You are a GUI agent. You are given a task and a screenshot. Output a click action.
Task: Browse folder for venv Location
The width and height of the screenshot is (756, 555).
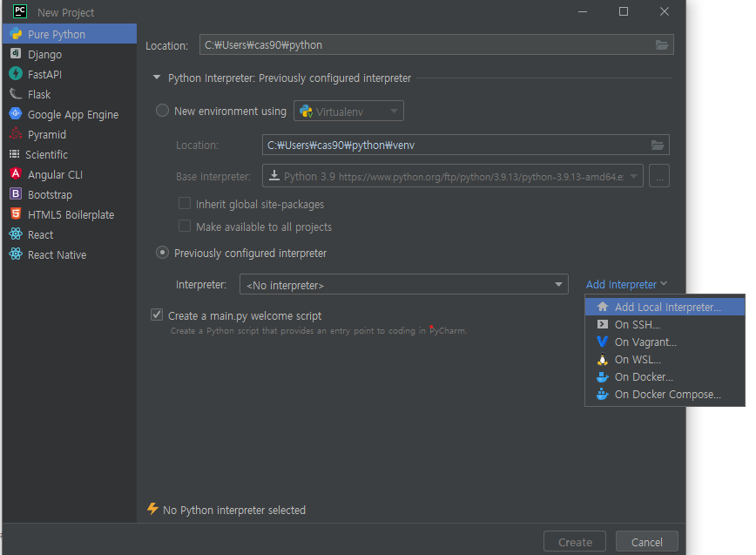pyautogui.click(x=658, y=145)
